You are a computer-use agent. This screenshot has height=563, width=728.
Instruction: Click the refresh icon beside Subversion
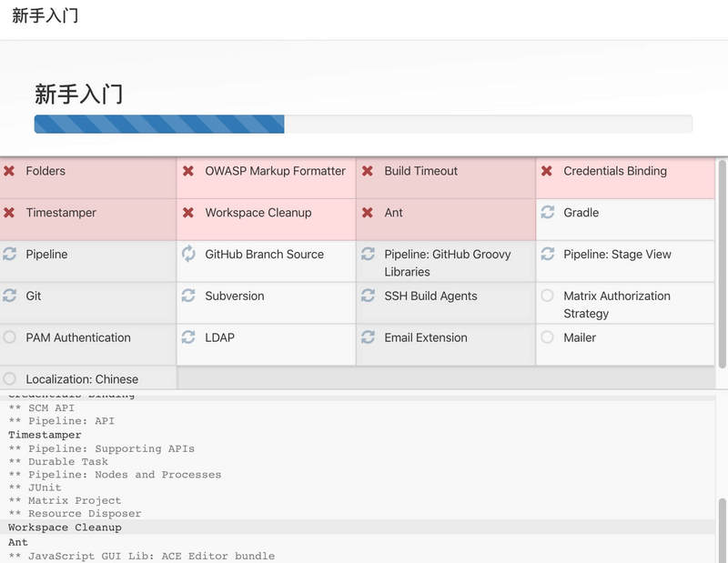188,296
